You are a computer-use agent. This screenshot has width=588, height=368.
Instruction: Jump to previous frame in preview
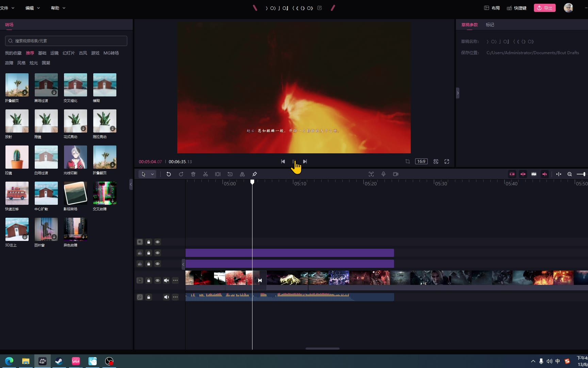283,162
